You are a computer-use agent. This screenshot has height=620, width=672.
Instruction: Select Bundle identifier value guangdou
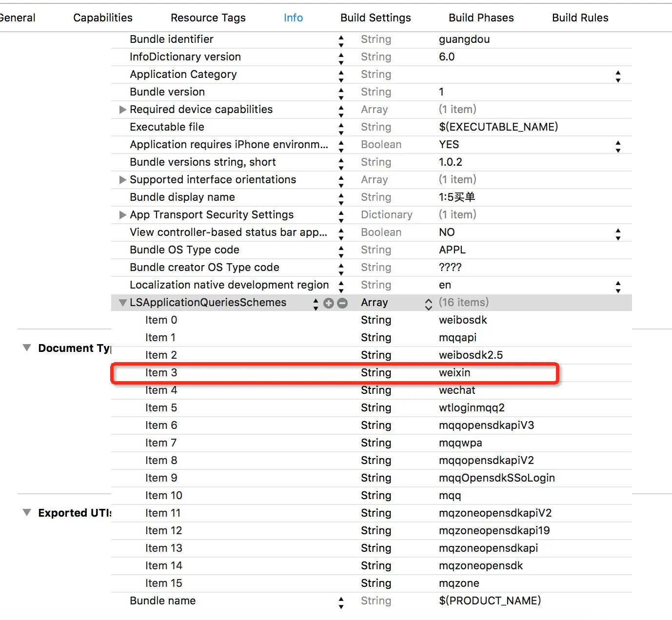(464, 39)
